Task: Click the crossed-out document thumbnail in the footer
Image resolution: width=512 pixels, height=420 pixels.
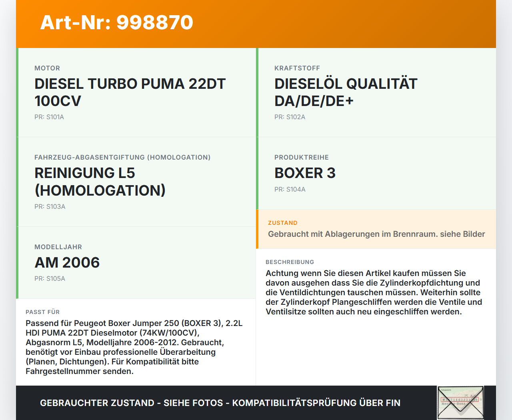Action: coord(460,403)
